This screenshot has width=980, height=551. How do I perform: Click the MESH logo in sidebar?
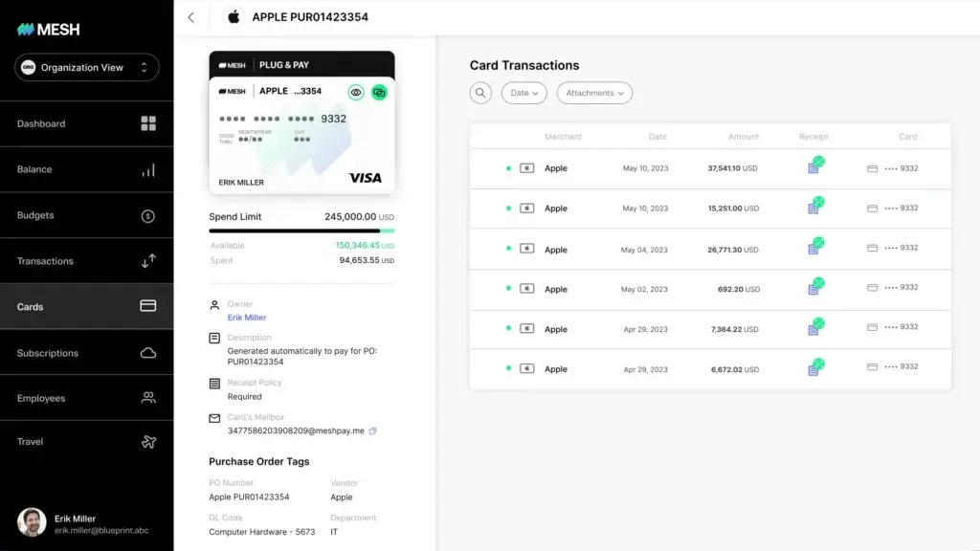[x=49, y=30]
